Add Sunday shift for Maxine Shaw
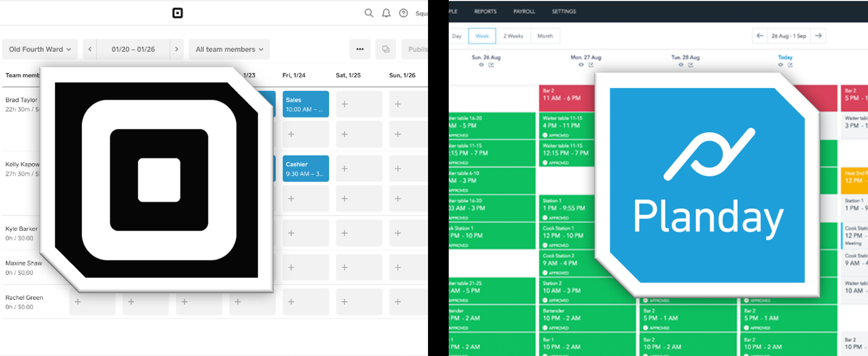The width and height of the screenshot is (868, 356). pyautogui.click(x=409, y=267)
